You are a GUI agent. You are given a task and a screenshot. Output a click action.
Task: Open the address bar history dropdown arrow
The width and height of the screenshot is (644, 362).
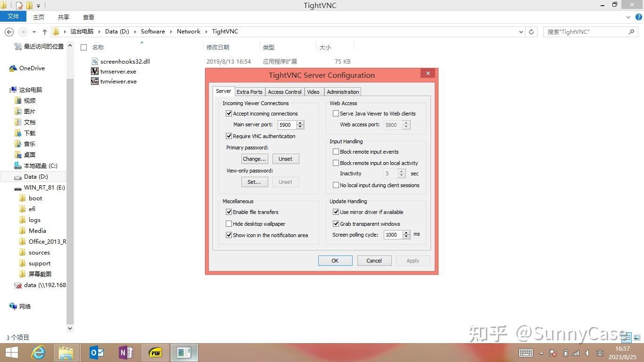520,32
